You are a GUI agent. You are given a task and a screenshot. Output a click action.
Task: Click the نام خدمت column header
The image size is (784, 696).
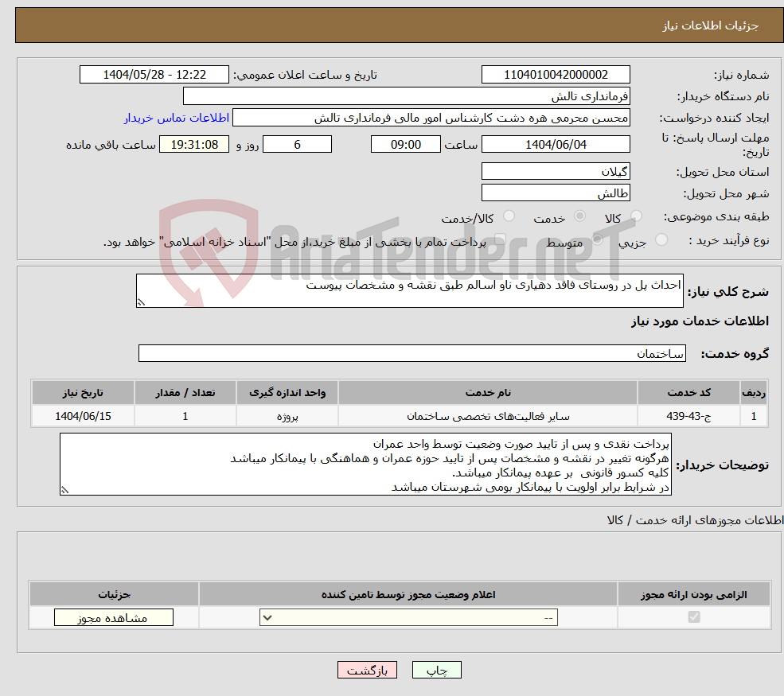click(x=488, y=393)
